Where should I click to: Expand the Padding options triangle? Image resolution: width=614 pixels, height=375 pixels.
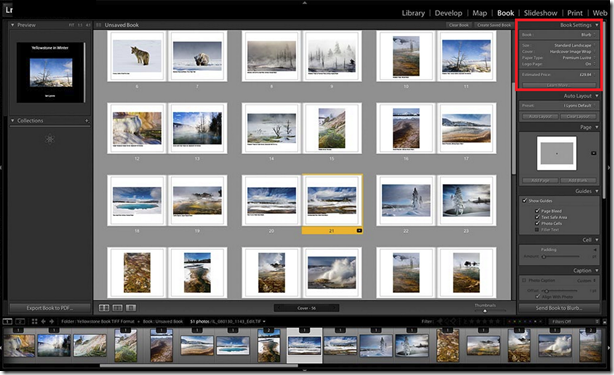tap(595, 249)
